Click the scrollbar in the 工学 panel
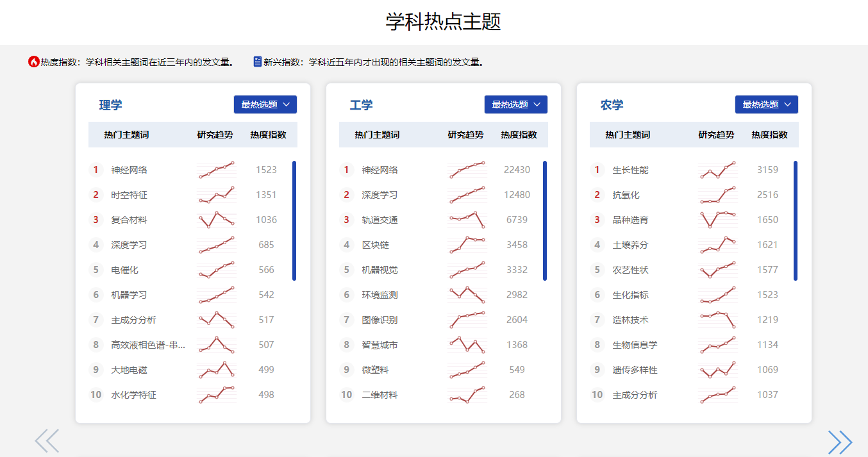 click(x=545, y=220)
